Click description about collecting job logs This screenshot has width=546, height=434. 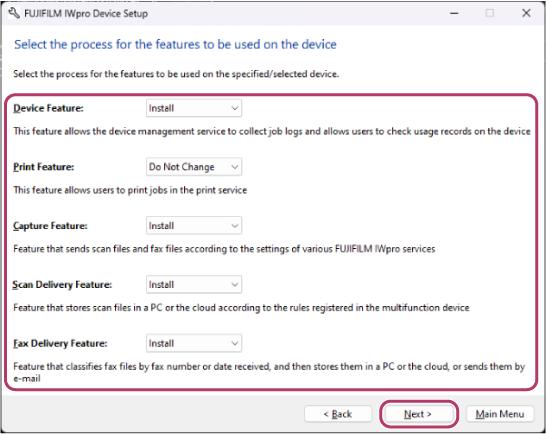(x=272, y=131)
